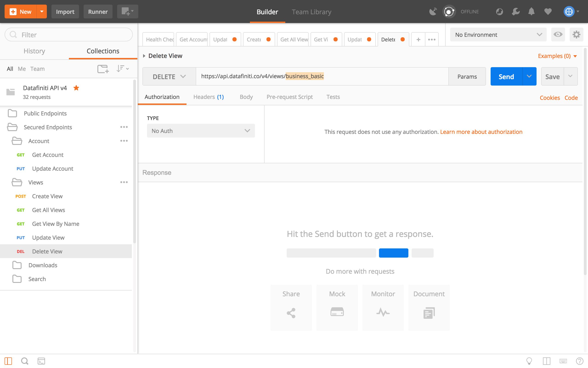Click the heart icon

[548, 11]
